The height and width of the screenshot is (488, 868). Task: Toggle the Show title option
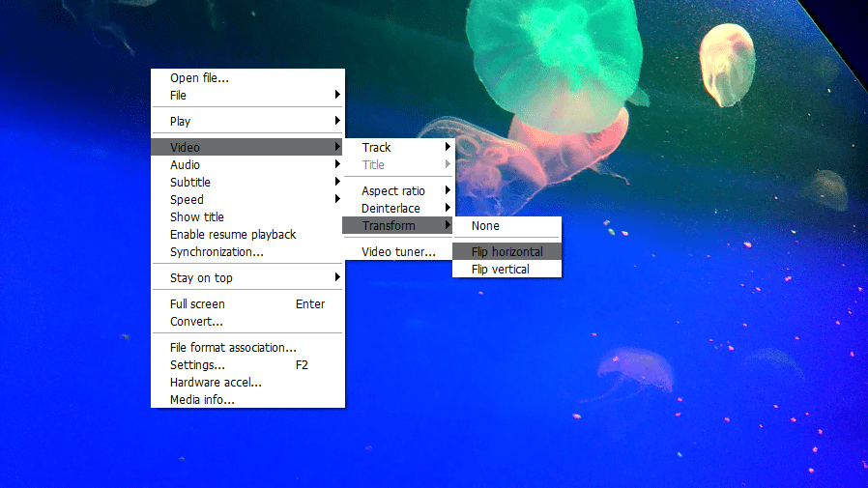point(247,216)
